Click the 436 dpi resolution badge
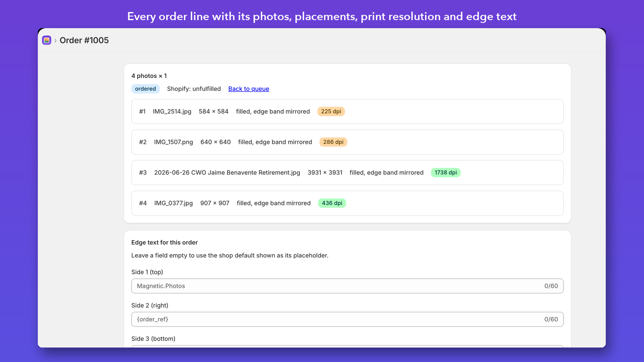 pos(332,203)
